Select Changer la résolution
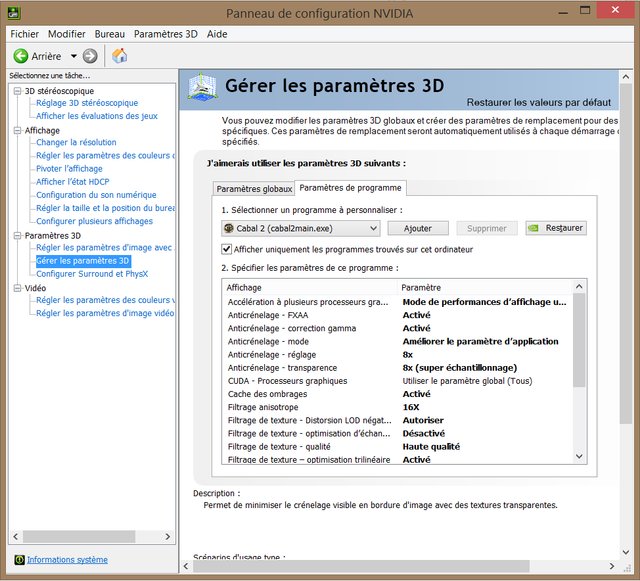Viewport: 640px width, 581px height. (x=76, y=142)
